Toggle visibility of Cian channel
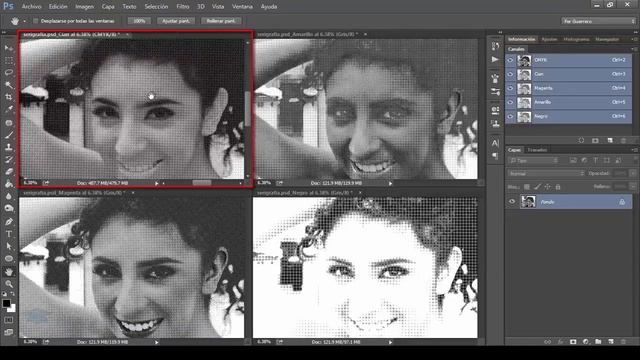 pyautogui.click(x=510, y=74)
